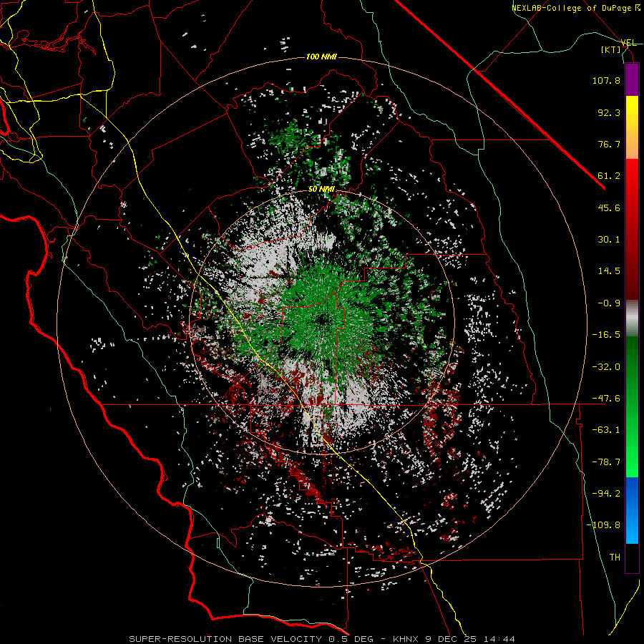This screenshot has height=644, width=644.
Task: Click the 100 NMI range ring label
Action: (321, 57)
